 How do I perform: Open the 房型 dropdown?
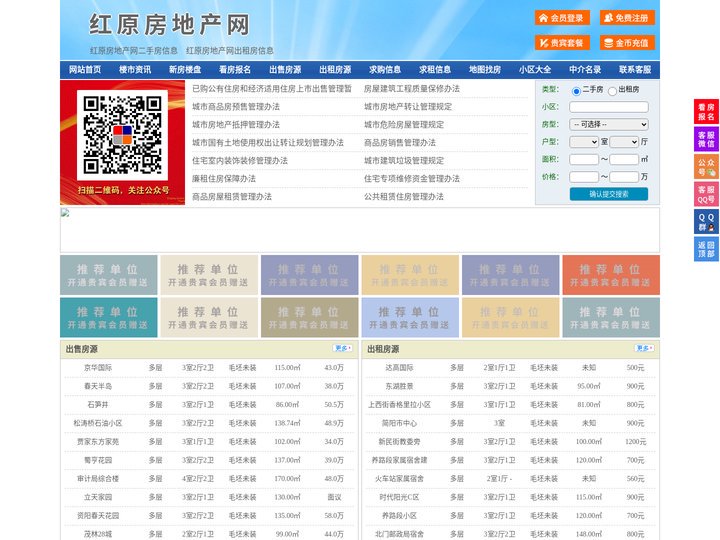coord(609,124)
